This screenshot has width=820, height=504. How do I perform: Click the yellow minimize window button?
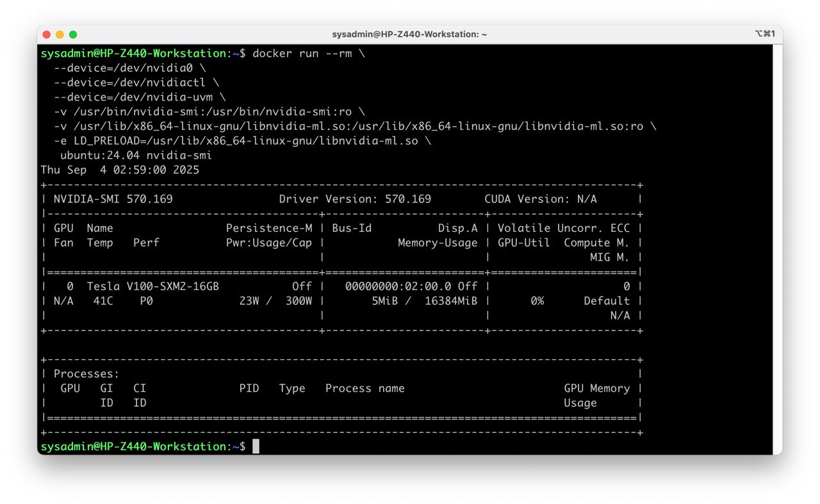click(x=60, y=35)
